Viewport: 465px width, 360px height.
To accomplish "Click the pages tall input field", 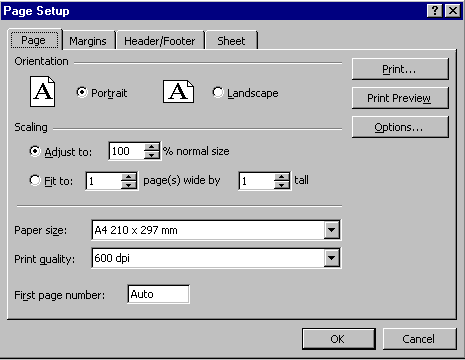I will pyautogui.click(x=257, y=181).
